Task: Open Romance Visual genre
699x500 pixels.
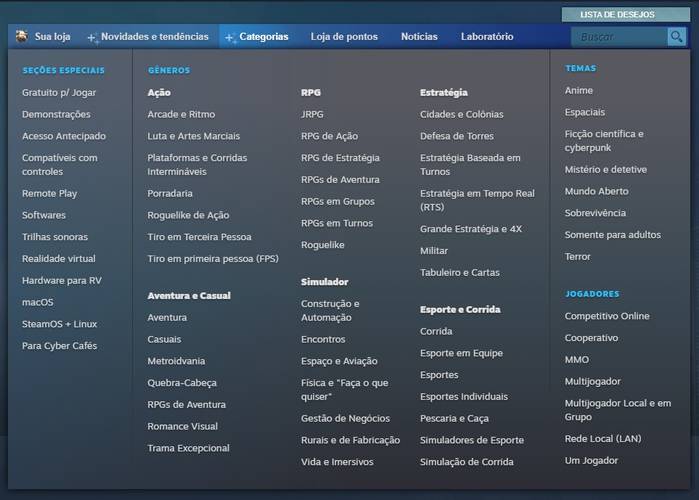Action: tap(182, 426)
